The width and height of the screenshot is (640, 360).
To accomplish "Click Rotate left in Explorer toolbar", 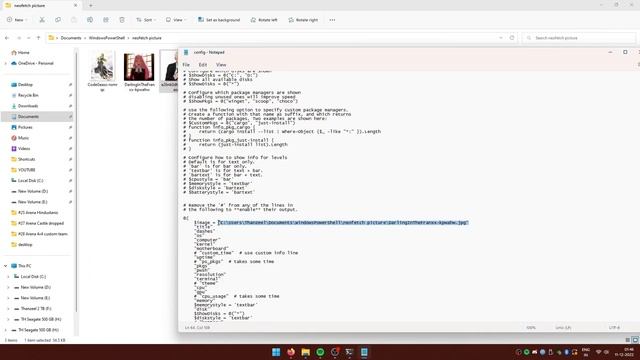I will point(264,20).
